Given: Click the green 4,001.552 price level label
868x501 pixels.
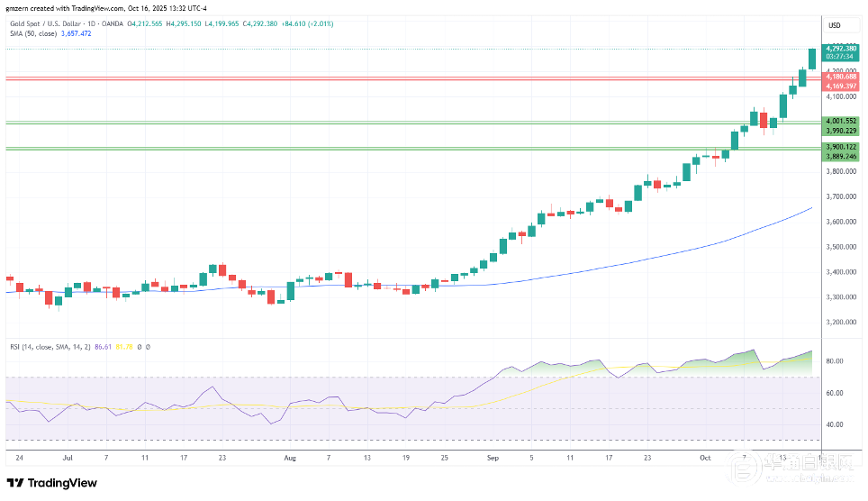Looking at the screenshot, I should [x=840, y=121].
